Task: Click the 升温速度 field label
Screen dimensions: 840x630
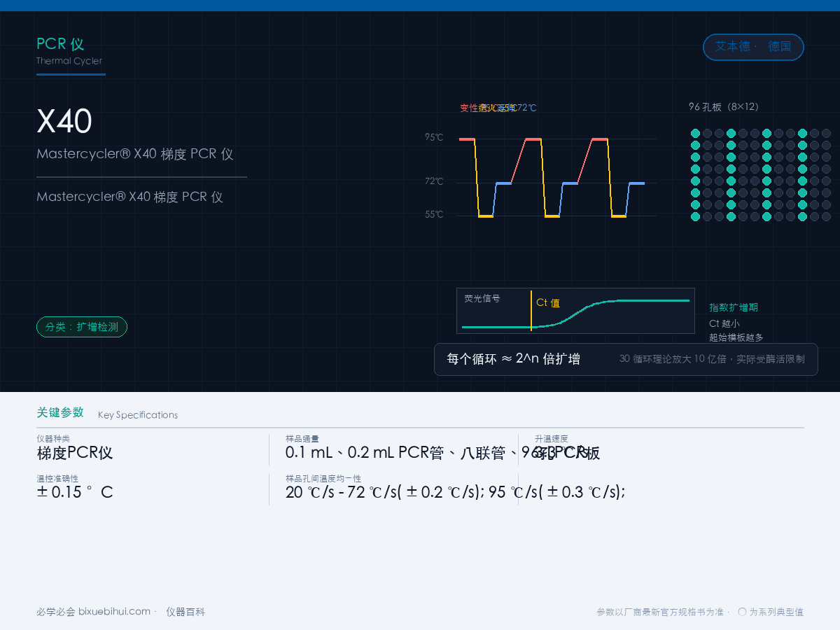Action: coord(552,439)
